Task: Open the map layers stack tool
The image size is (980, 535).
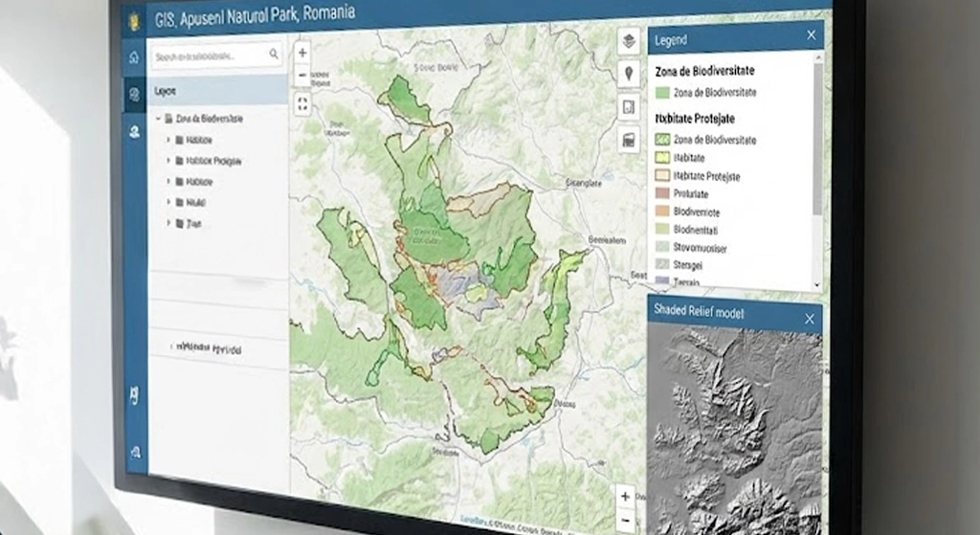Action: (629, 41)
